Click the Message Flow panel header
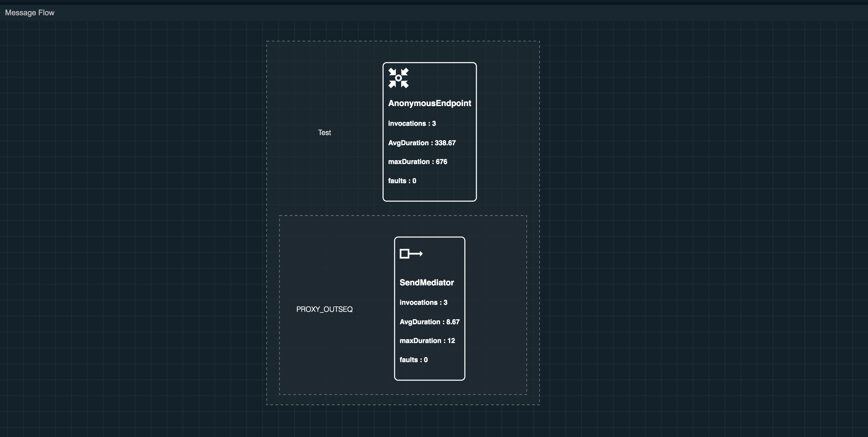Screen dimensions: 868x437 (x=30, y=13)
